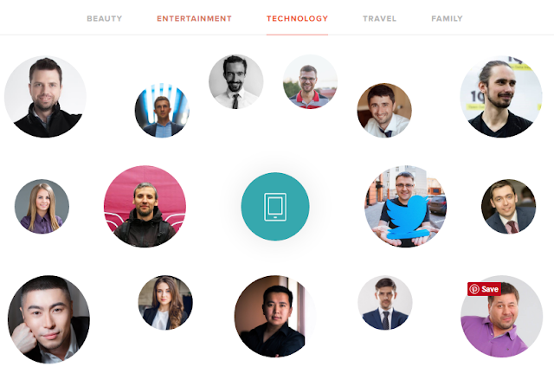The width and height of the screenshot is (554, 392).
Task: Open the Family tab
Action: [447, 18]
